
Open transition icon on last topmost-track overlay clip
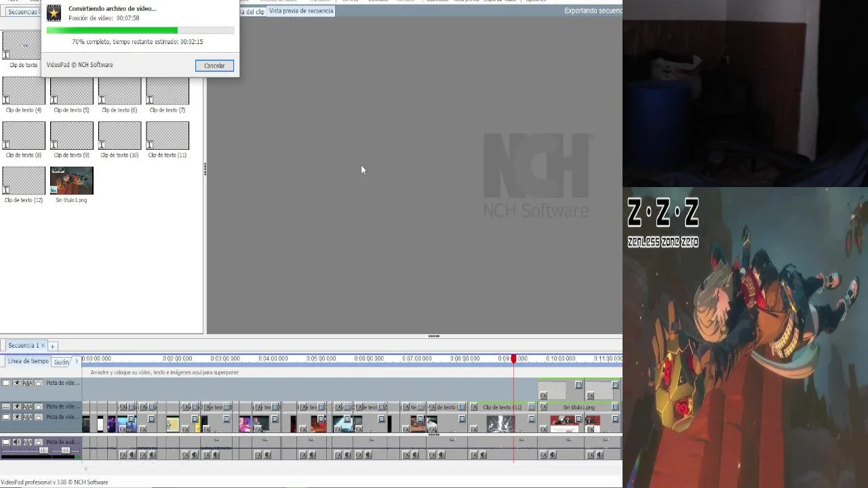tap(615, 384)
